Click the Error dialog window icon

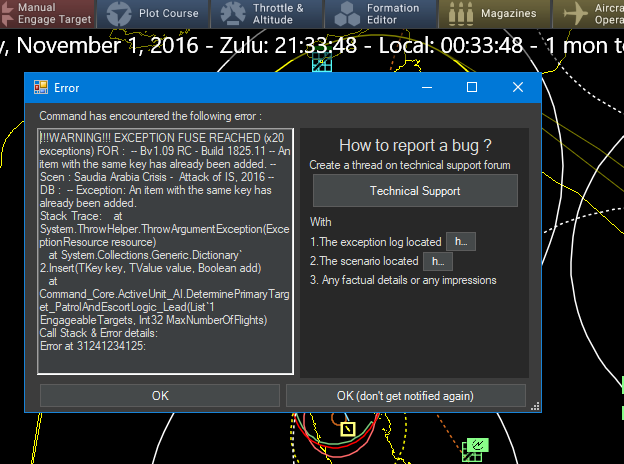point(41,87)
